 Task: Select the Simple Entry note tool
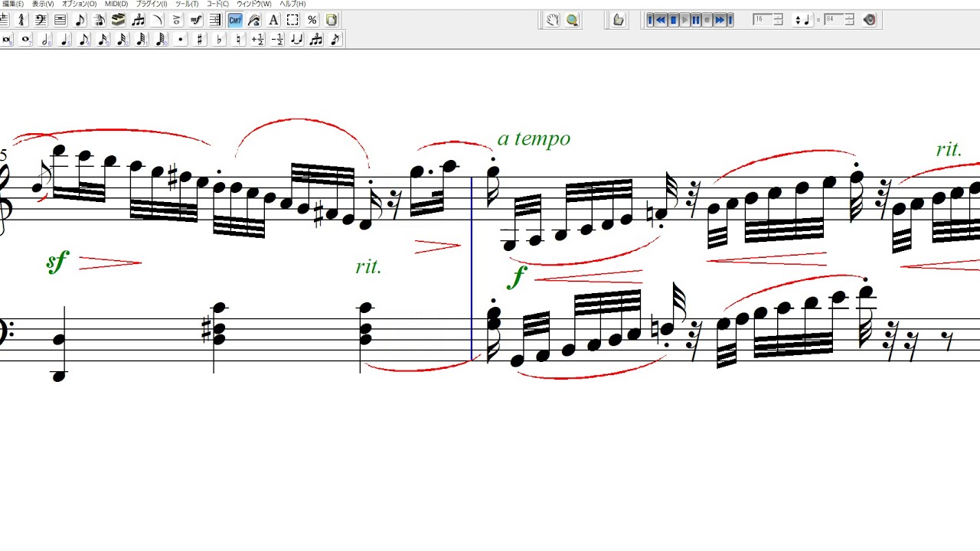point(80,20)
